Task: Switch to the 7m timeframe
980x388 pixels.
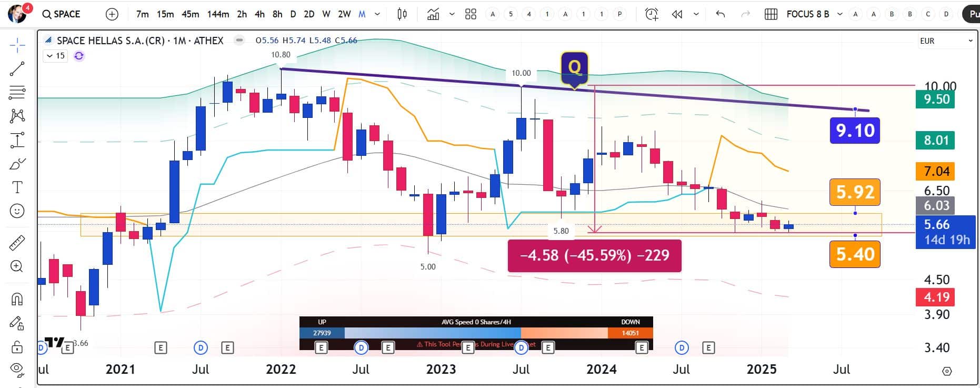Action: (142, 14)
